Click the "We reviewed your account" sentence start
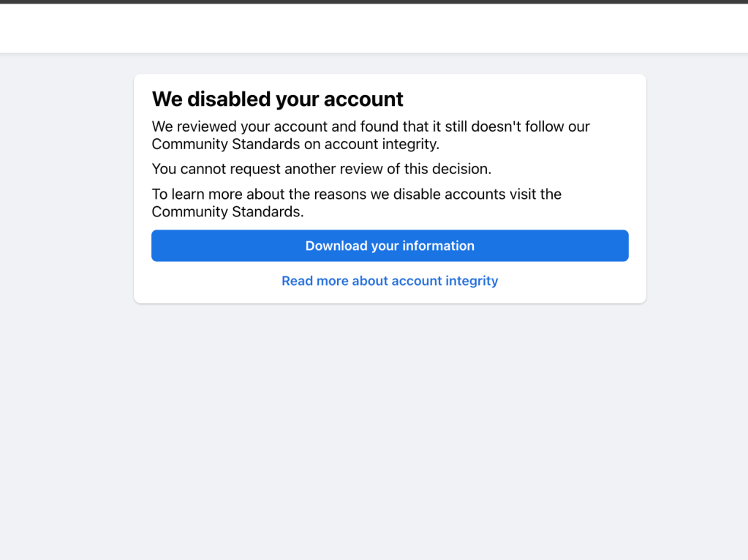 click(x=211, y=126)
